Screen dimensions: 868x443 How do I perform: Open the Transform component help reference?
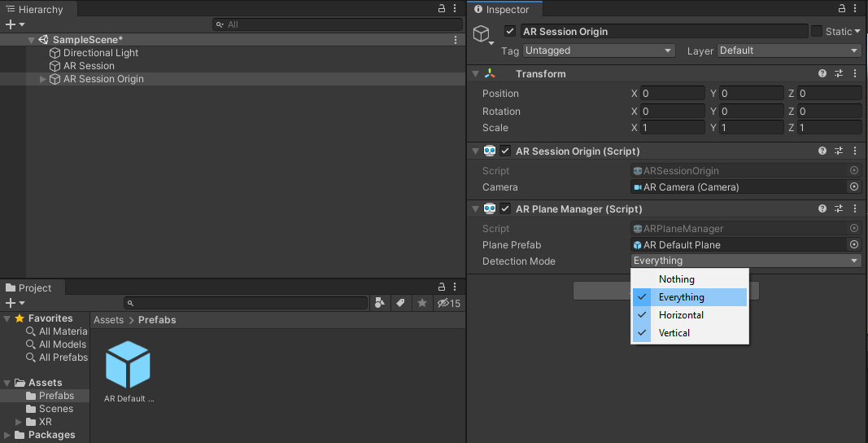pos(822,74)
